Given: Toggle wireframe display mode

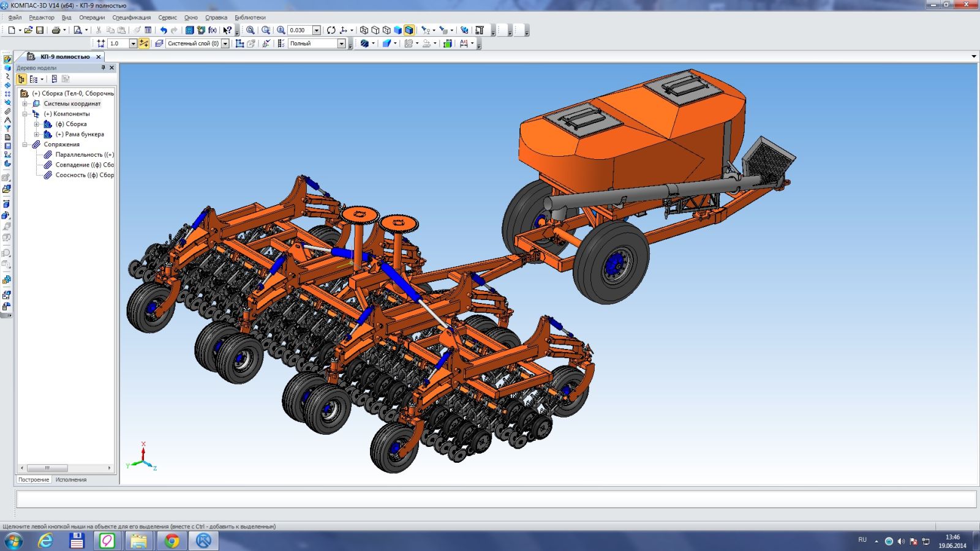Looking at the screenshot, I should click(364, 30).
